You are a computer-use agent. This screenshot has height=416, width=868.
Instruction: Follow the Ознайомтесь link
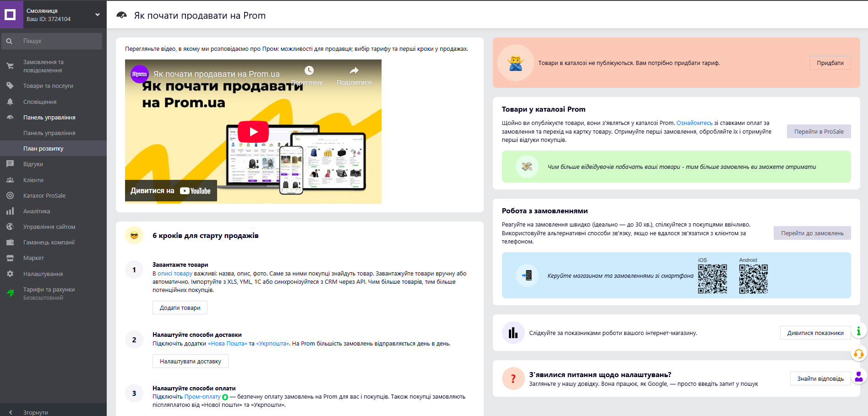tap(694, 123)
